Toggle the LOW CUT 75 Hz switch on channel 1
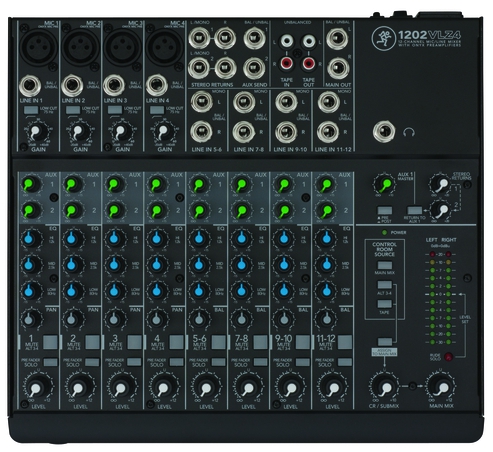Image resolution: width=493 pixels, height=452 pixels. 31,110
